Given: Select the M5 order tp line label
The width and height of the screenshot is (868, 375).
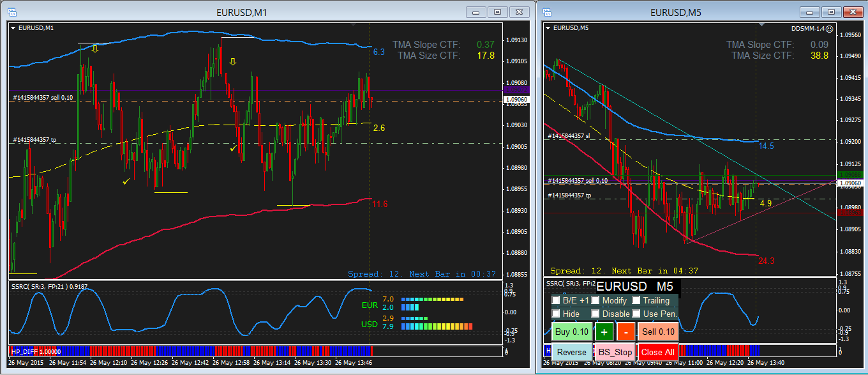Looking at the screenshot, I should (569, 195).
